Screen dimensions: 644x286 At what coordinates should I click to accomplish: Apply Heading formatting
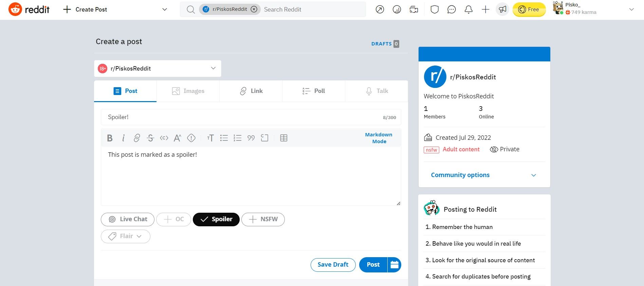[x=210, y=138]
